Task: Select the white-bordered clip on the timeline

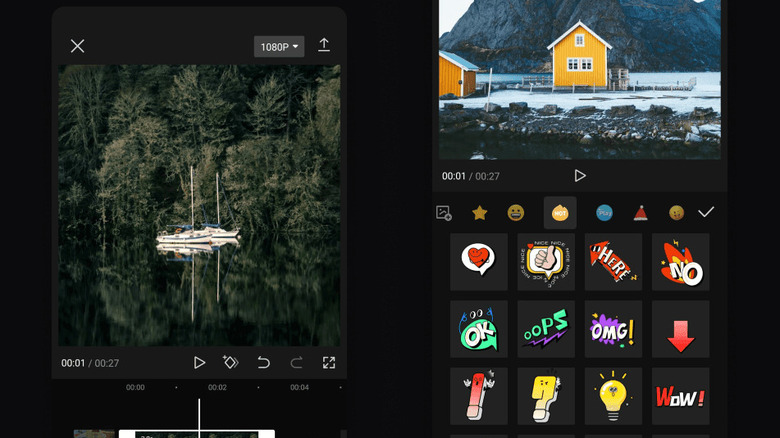Action: tap(196, 434)
